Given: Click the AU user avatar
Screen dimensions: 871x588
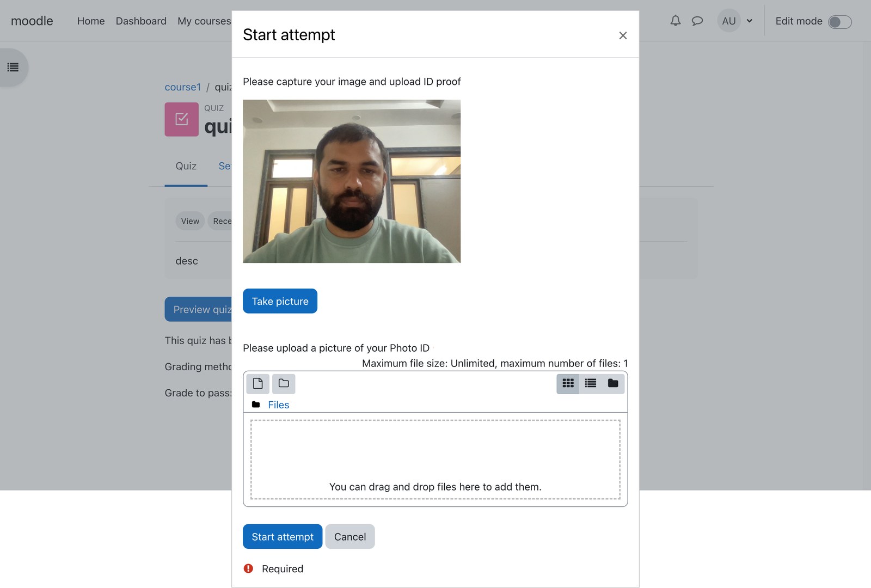Looking at the screenshot, I should tap(729, 21).
